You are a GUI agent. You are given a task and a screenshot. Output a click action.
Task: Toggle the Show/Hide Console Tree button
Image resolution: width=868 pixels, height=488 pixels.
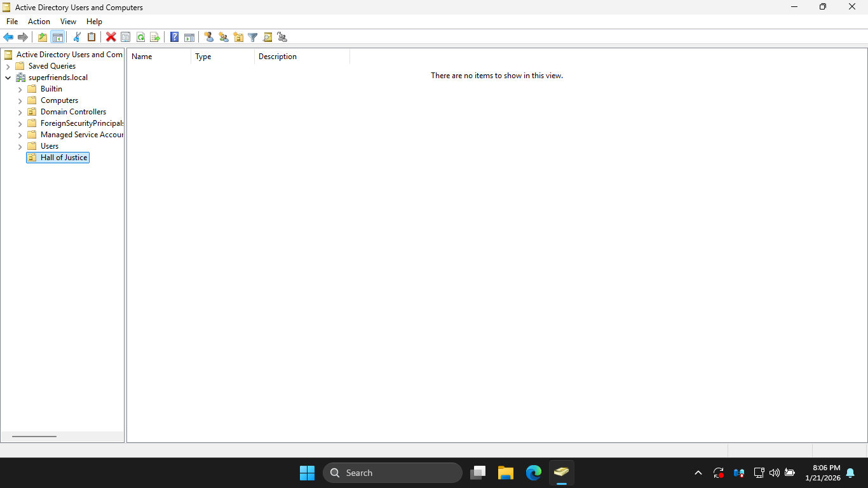57,37
